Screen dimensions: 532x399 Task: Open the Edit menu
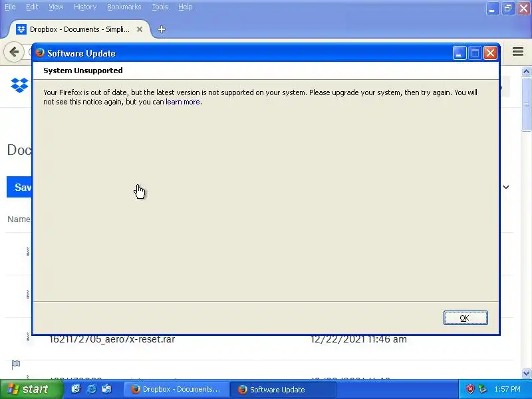pos(32,7)
